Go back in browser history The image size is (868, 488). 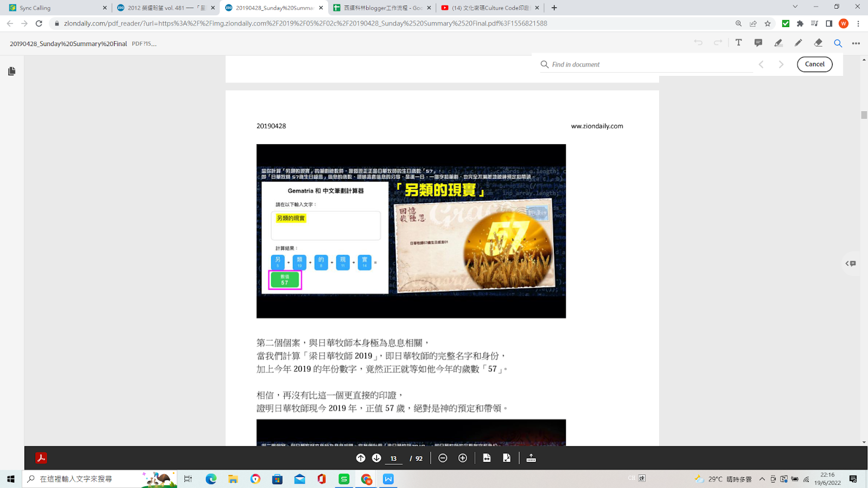click(x=10, y=23)
